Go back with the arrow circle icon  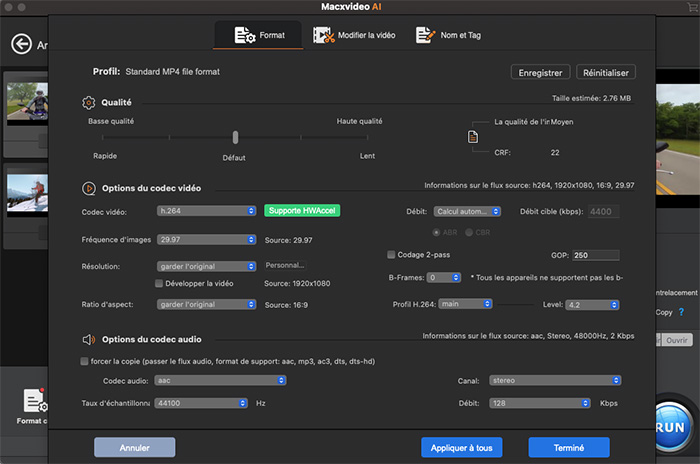[x=21, y=44]
